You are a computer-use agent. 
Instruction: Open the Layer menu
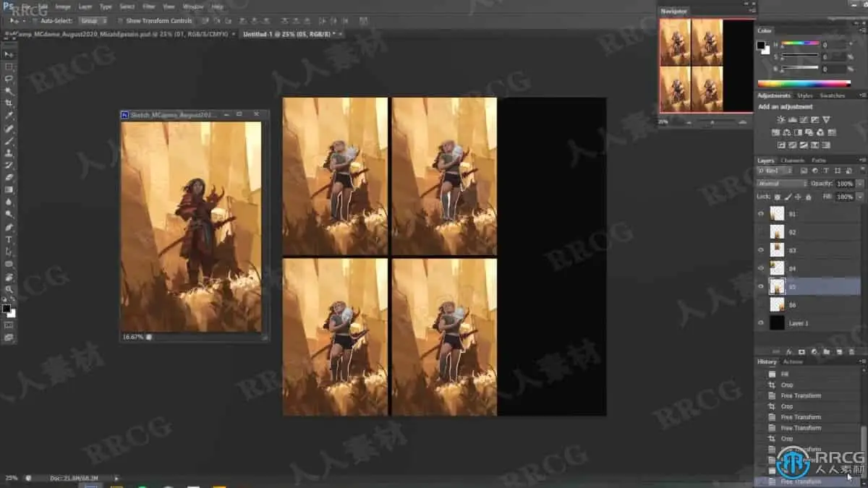click(85, 7)
